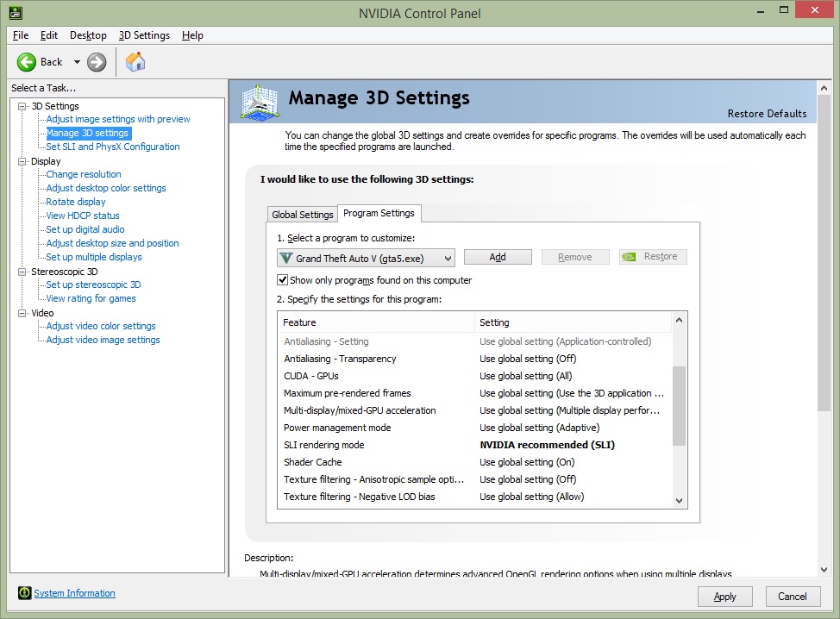
Task: Open the Edit menu
Action: 49,35
